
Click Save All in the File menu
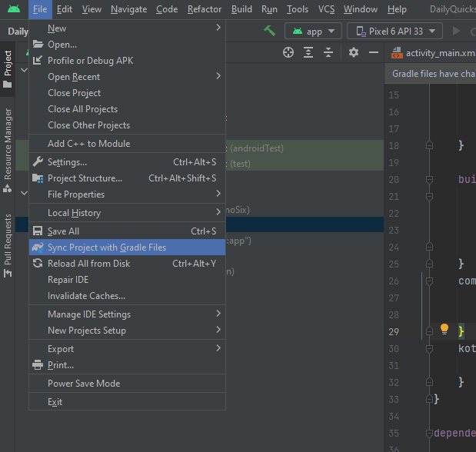(127, 231)
